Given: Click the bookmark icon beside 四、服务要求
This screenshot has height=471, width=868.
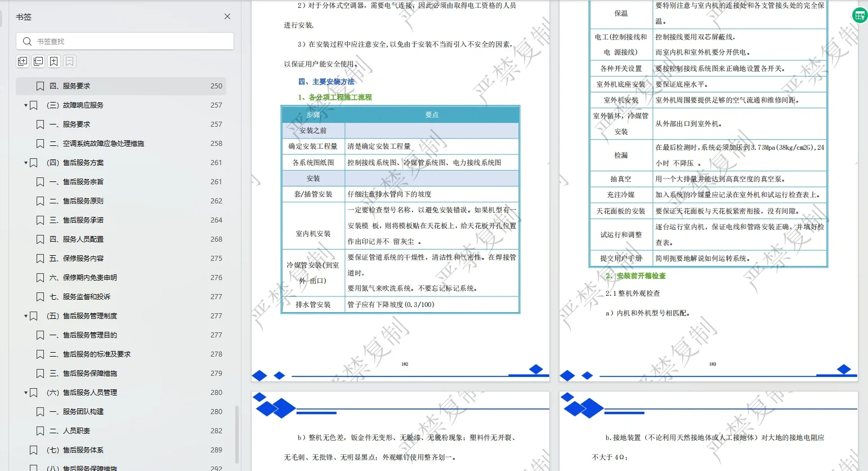Looking at the screenshot, I should point(40,86).
